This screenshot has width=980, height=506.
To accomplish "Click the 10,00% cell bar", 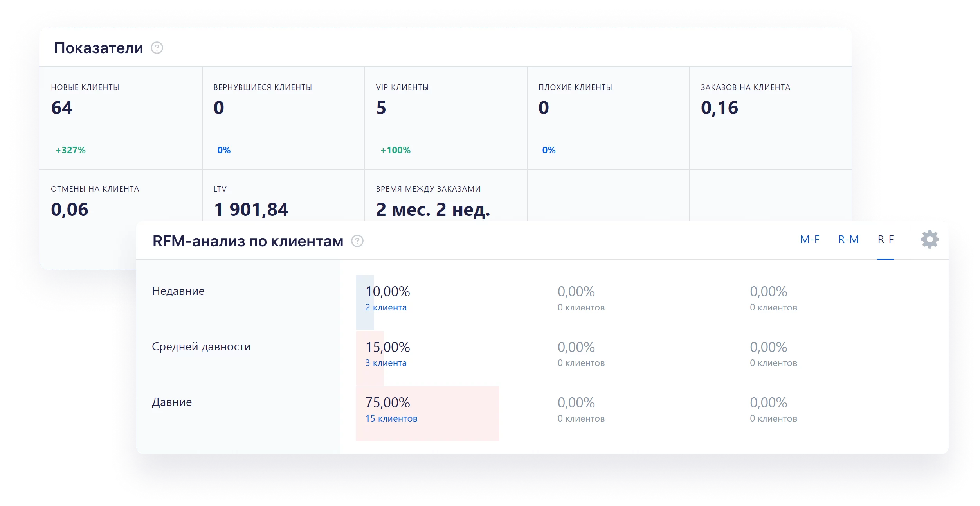I will pyautogui.click(x=365, y=303).
